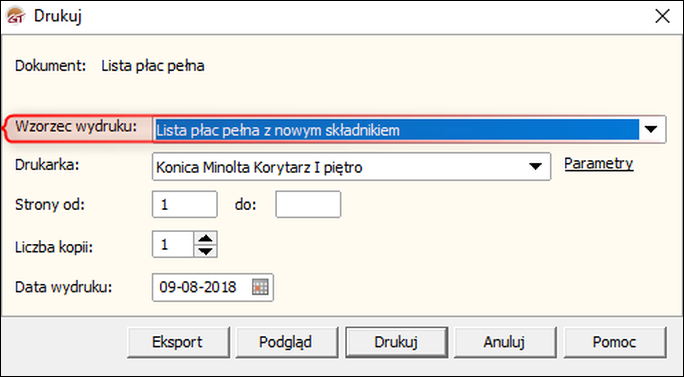Open the Parametry link

[598, 164]
